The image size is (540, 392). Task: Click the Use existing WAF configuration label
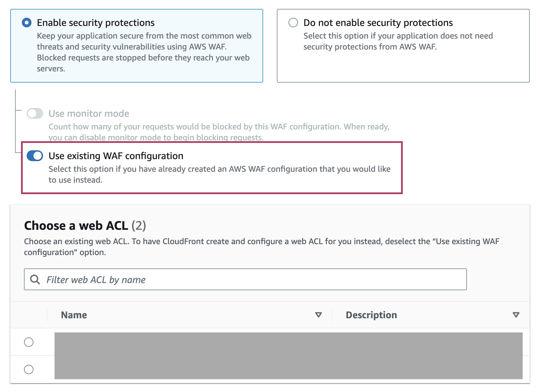[x=116, y=156]
